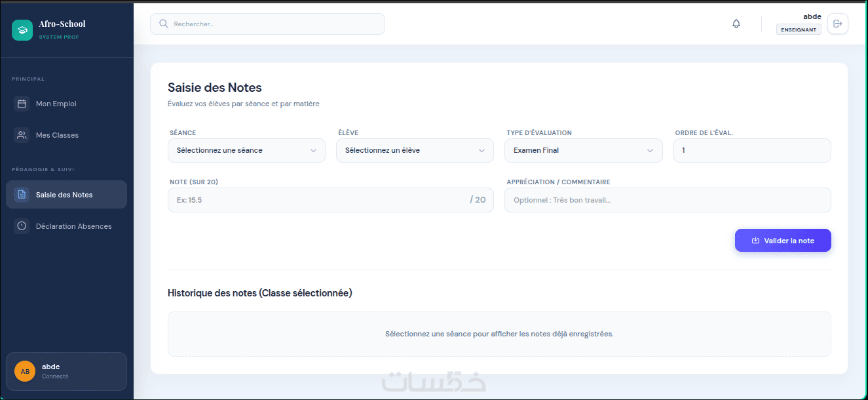This screenshot has width=868, height=400.
Task: Open the Élève selection dropdown
Action: pyautogui.click(x=415, y=150)
